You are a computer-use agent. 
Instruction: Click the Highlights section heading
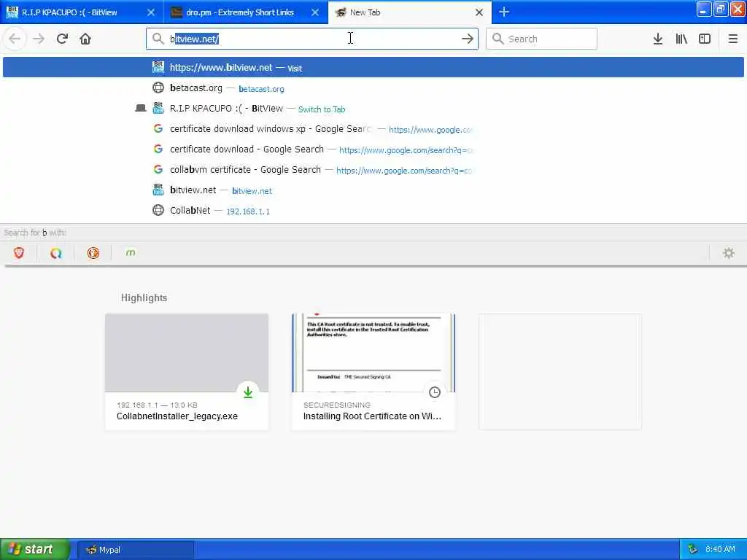[144, 297]
